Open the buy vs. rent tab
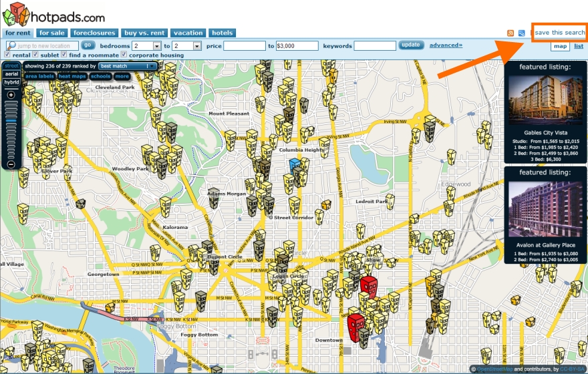This screenshot has height=374, width=588. tap(144, 33)
